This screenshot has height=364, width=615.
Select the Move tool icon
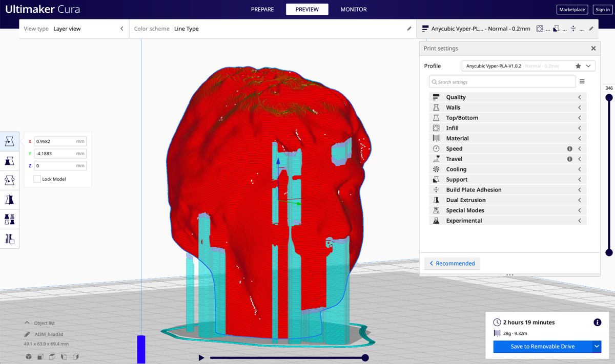(x=9, y=142)
